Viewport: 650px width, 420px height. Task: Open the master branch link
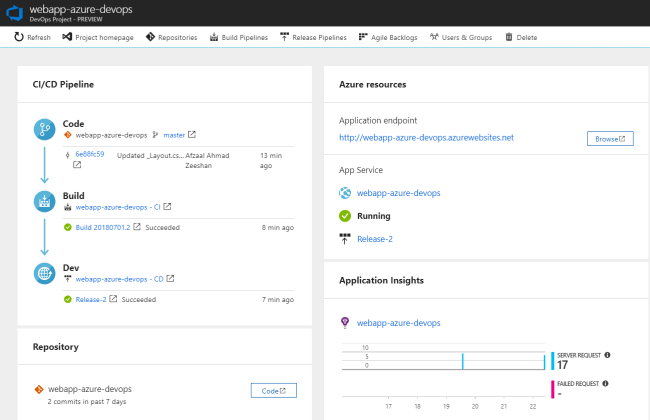point(174,134)
